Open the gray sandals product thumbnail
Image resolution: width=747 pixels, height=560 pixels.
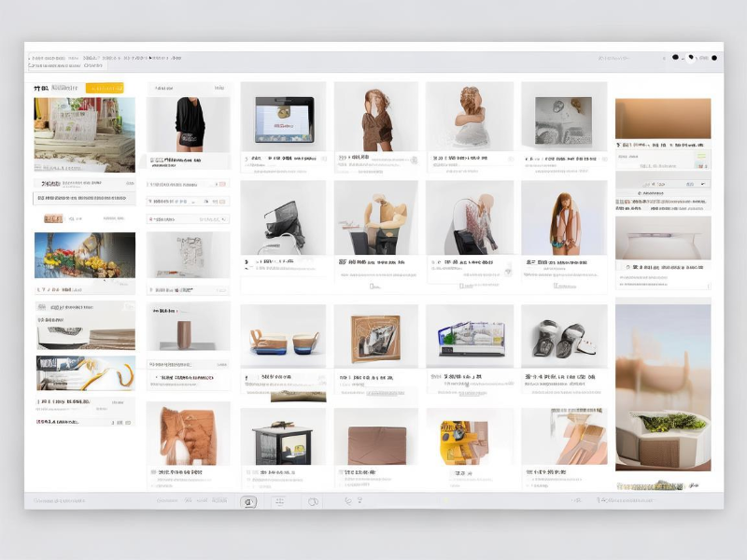pyautogui.click(x=563, y=339)
